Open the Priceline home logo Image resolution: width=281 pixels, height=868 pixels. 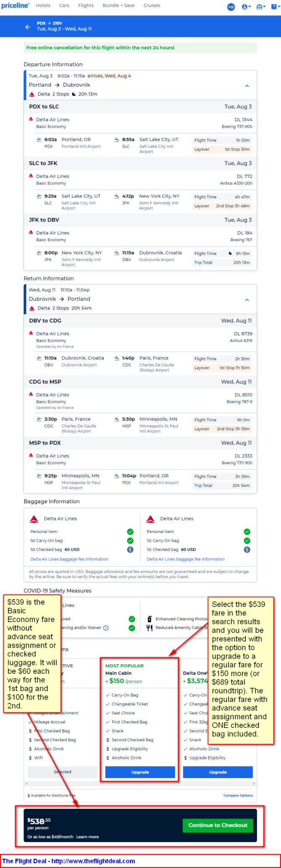pyautogui.click(x=15, y=5)
